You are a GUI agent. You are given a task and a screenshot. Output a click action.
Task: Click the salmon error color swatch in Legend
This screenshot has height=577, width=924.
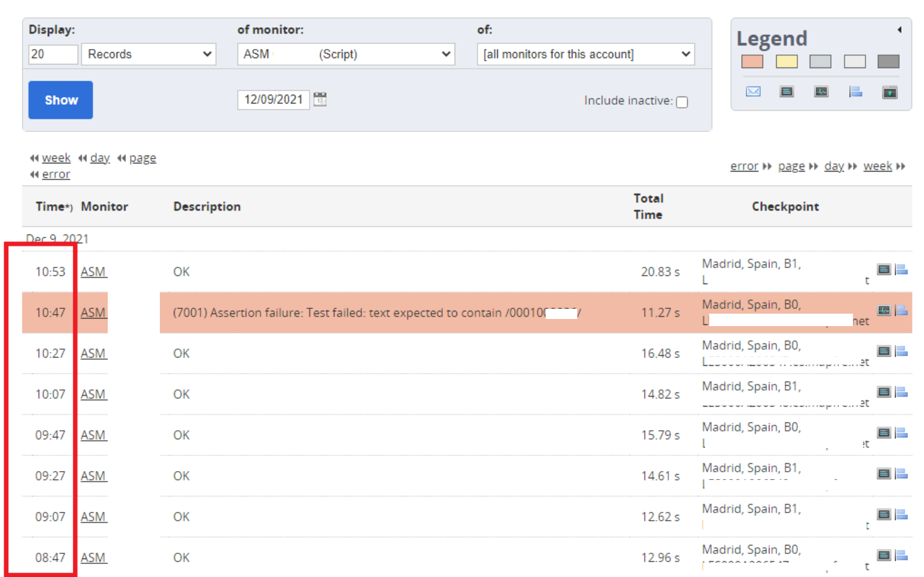(752, 62)
